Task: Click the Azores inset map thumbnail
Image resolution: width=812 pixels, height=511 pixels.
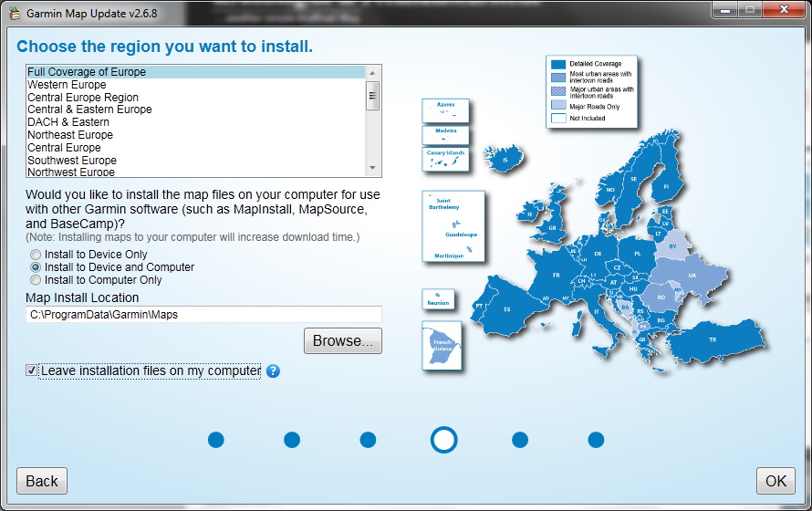Action: [x=445, y=110]
